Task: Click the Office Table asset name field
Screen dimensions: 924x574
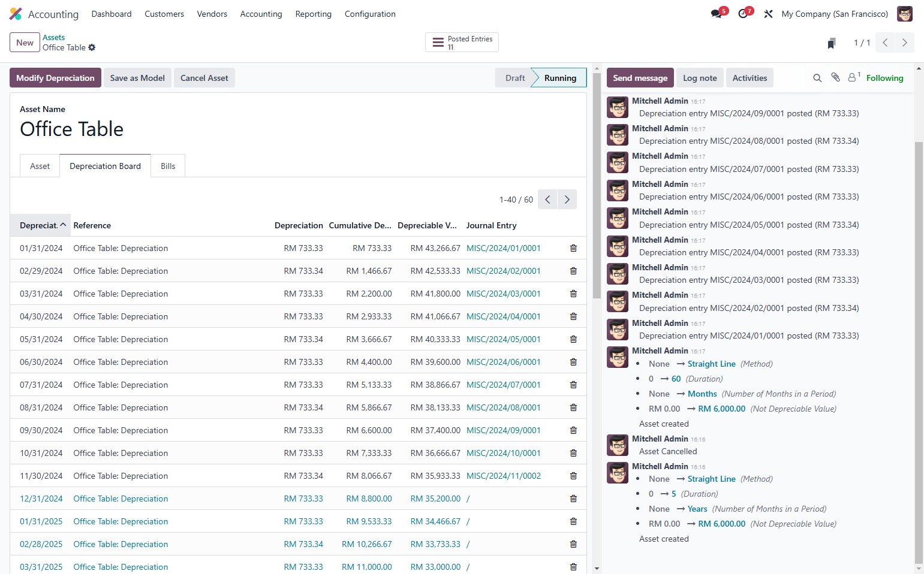Action: (x=298, y=129)
